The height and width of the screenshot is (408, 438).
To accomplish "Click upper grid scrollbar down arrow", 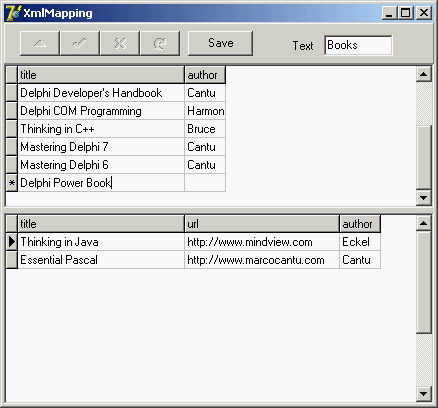I will point(424,198).
